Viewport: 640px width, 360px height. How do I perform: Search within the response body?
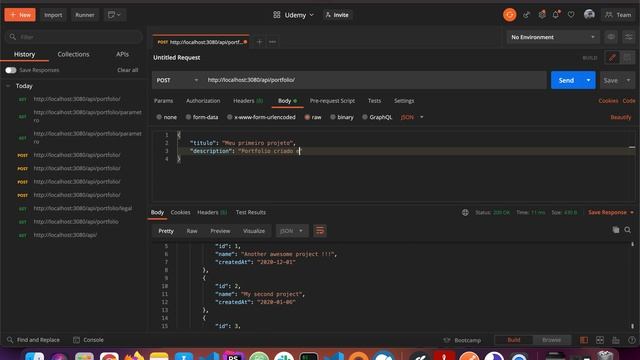tap(628, 230)
